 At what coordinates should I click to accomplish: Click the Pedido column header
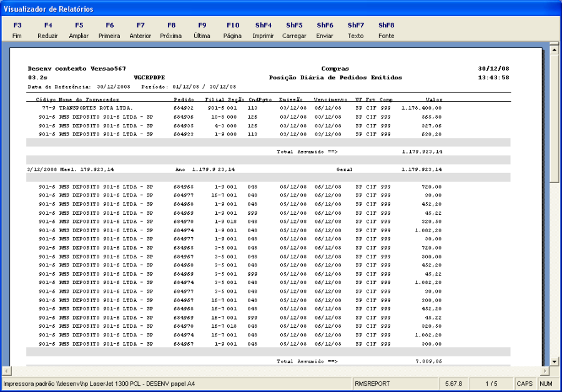point(184,99)
